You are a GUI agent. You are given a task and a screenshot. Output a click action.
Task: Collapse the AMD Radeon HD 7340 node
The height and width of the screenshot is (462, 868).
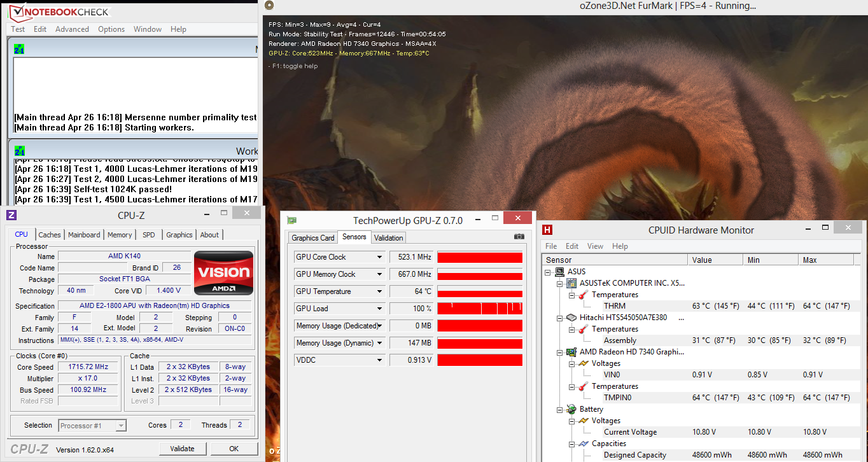560,352
